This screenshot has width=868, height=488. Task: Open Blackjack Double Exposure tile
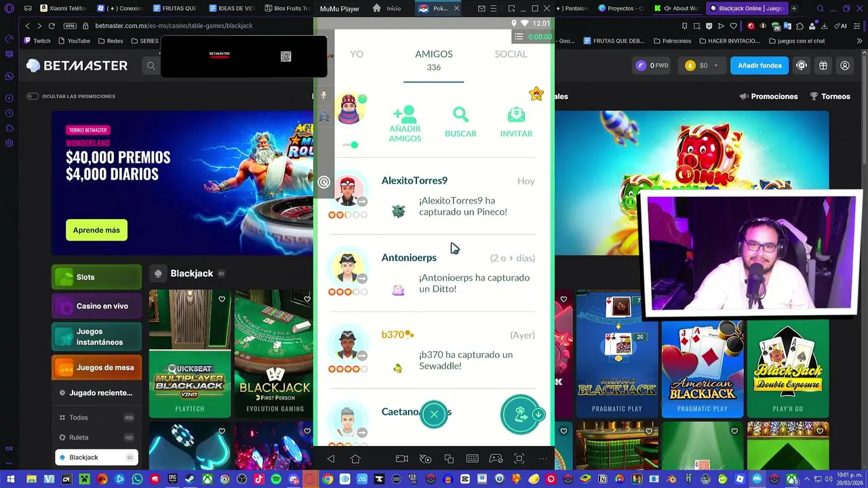pos(787,369)
